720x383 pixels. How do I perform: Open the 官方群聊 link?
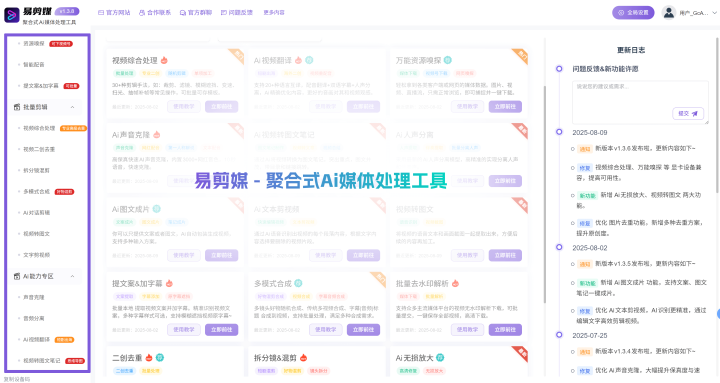click(196, 12)
